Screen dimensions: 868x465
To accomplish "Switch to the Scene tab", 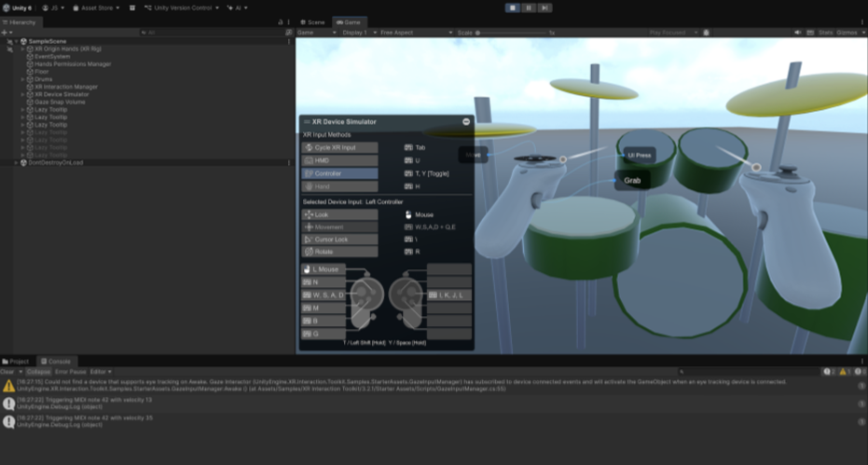I will (312, 22).
